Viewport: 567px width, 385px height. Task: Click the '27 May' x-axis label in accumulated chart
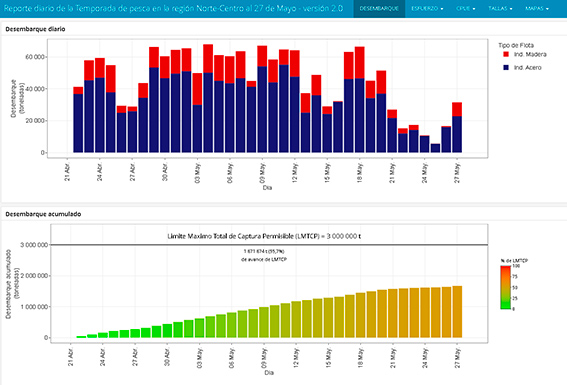[x=458, y=358]
